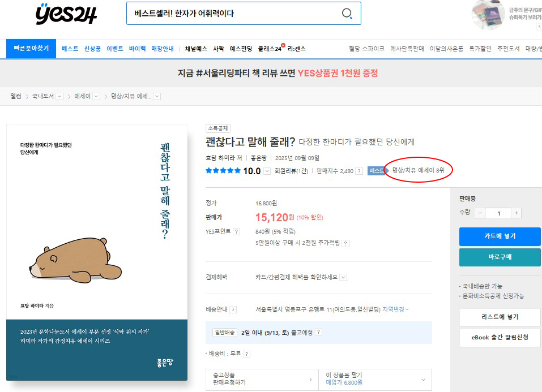Click the stationery promo thumbnail at top right

[x=488, y=15]
